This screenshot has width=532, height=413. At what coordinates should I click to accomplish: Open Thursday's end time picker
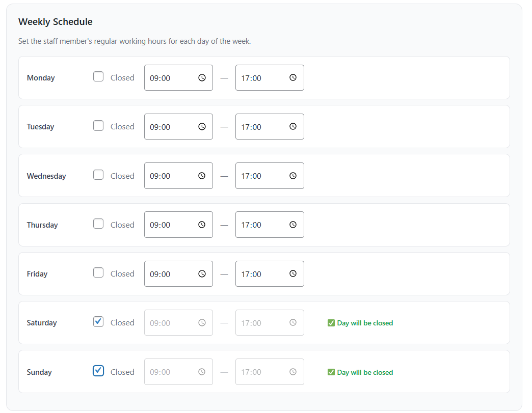(293, 225)
